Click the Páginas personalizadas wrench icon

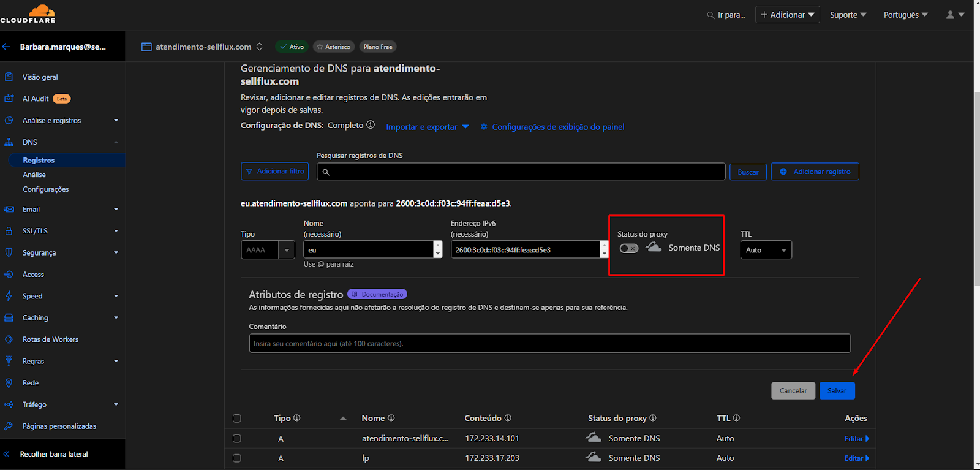pos(9,426)
